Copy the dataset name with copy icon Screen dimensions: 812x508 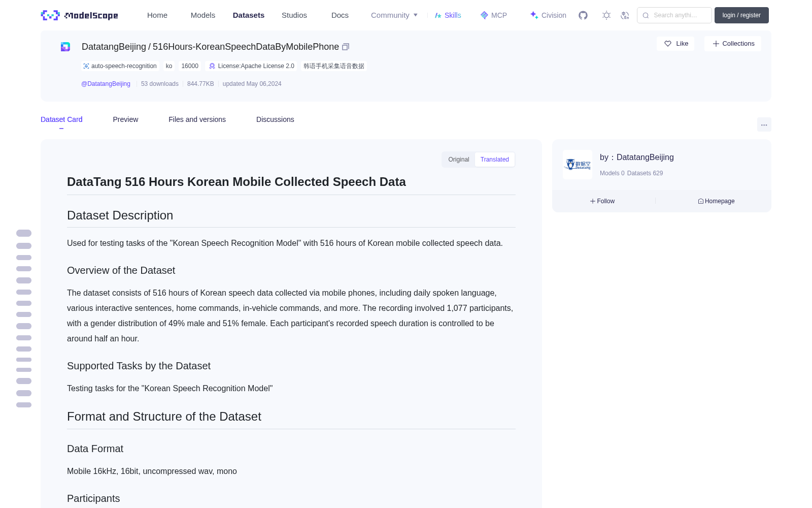(346, 47)
